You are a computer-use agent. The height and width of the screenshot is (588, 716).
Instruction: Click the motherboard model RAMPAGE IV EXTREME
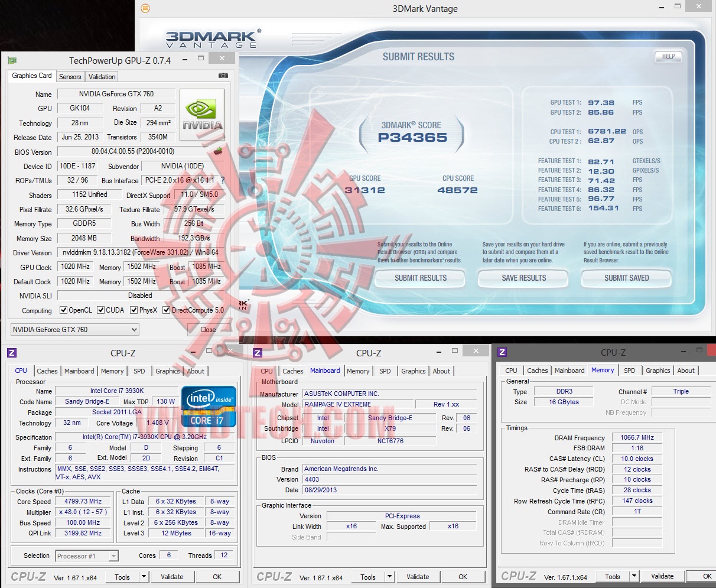357,404
